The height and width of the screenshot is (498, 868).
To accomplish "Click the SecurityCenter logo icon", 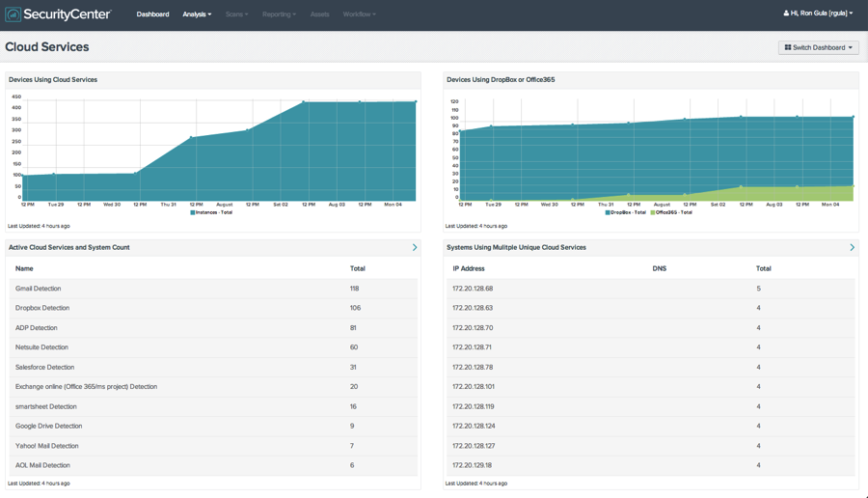I will [13, 14].
